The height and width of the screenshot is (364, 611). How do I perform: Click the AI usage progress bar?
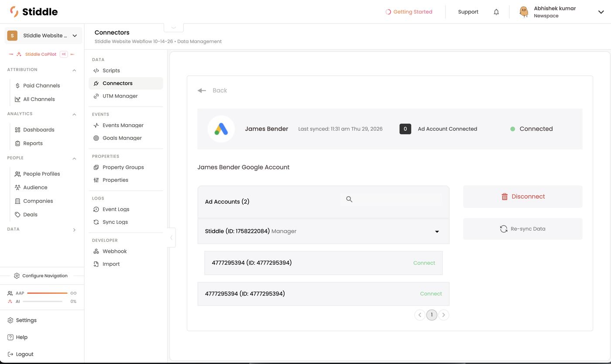(42, 302)
